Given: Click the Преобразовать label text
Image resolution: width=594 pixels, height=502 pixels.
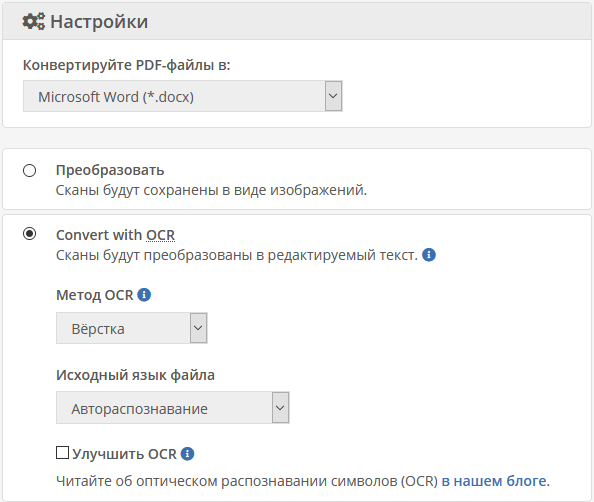Looking at the screenshot, I should [x=110, y=170].
